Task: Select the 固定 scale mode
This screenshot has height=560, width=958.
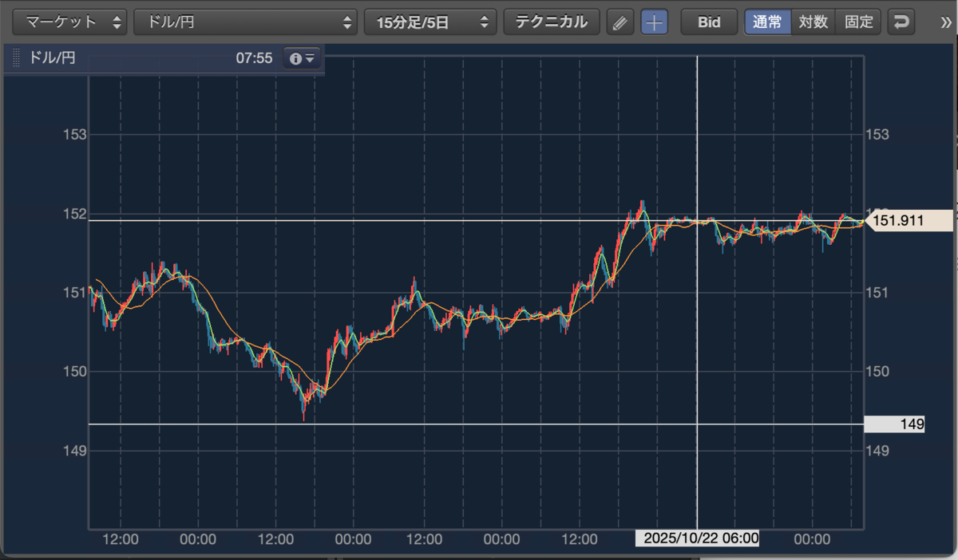Action: pyautogui.click(x=859, y=22)
